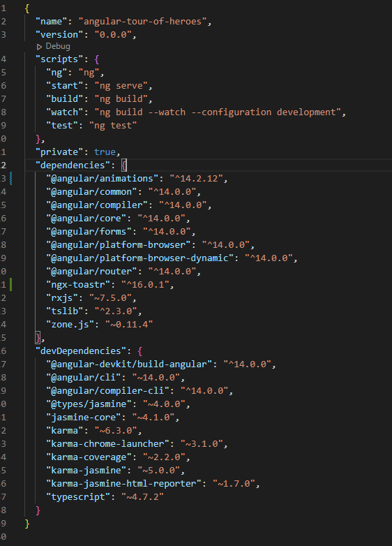Select the "0.0.0" version value

click(113, 34)
